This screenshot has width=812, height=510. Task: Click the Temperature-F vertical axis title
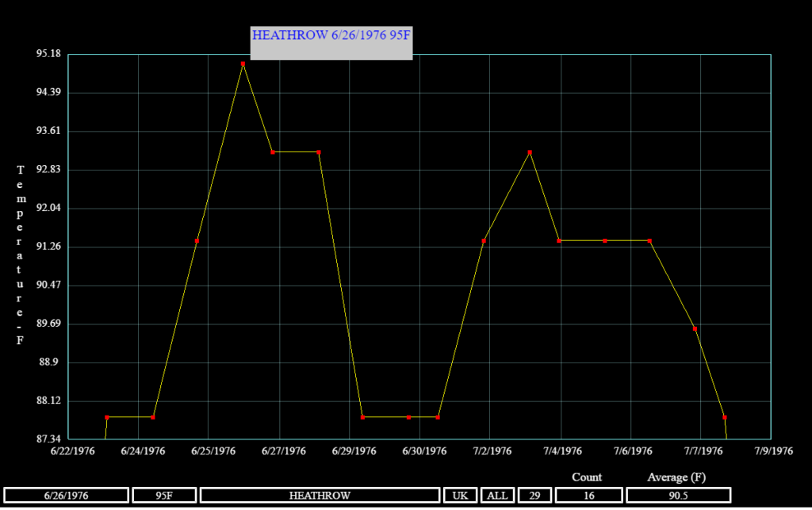[20, 255]
